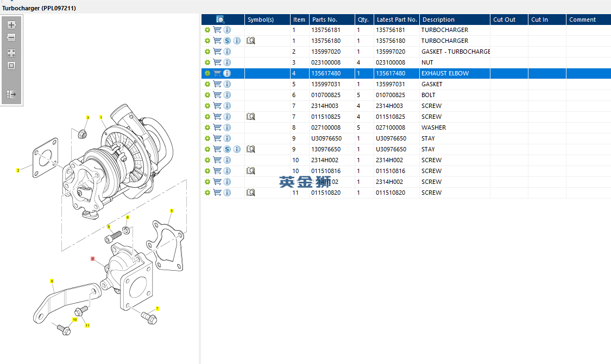Click the S supersession icon for part 135756180
Image resolution: width=611 pixels, height=364 pixels.
227,41
